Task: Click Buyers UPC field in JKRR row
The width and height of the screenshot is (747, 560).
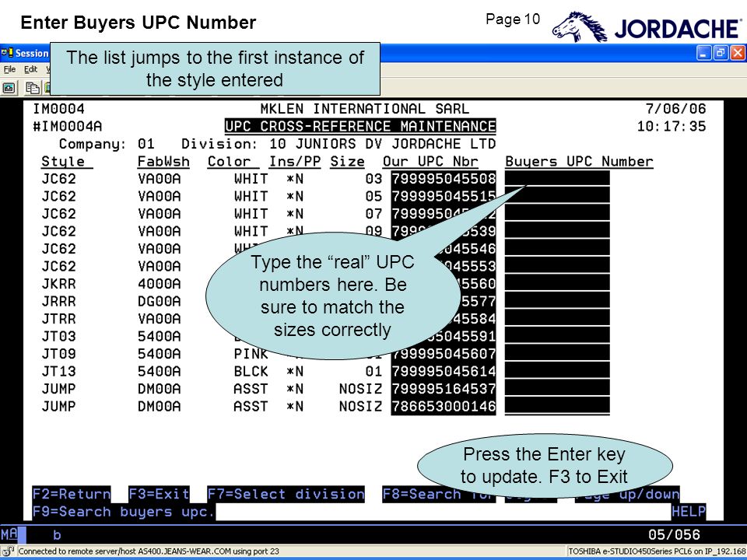Action: [557, 284]
